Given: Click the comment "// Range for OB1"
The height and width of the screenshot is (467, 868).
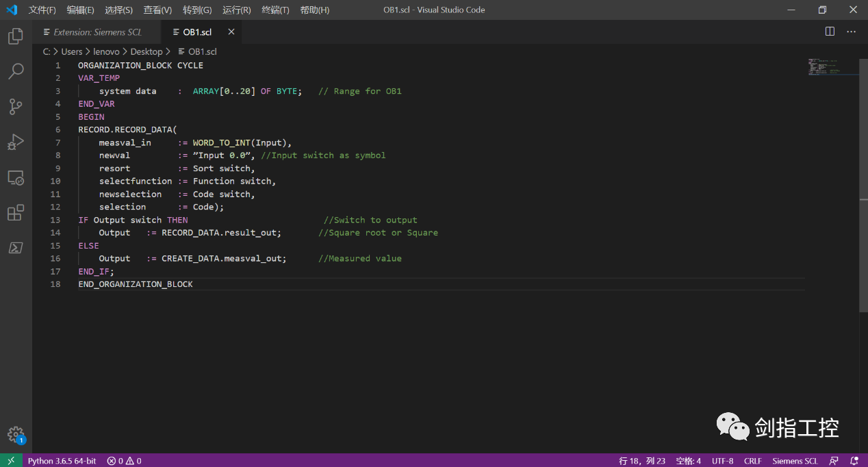Looking at the screenshot, I should click(x=360, y=91).
